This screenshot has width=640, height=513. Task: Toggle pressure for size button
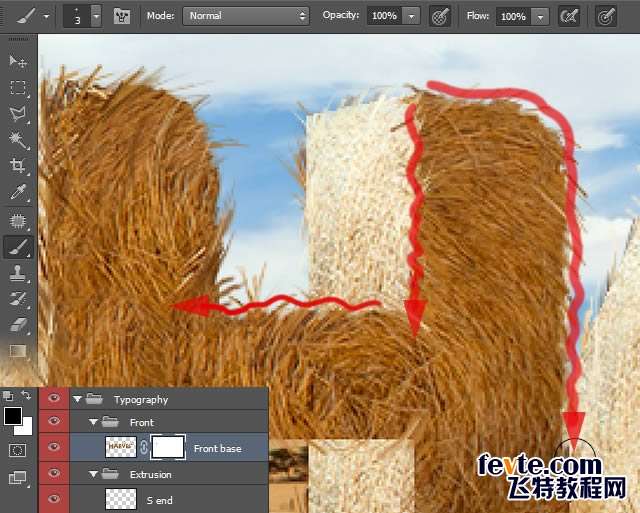tap(606, 16)
